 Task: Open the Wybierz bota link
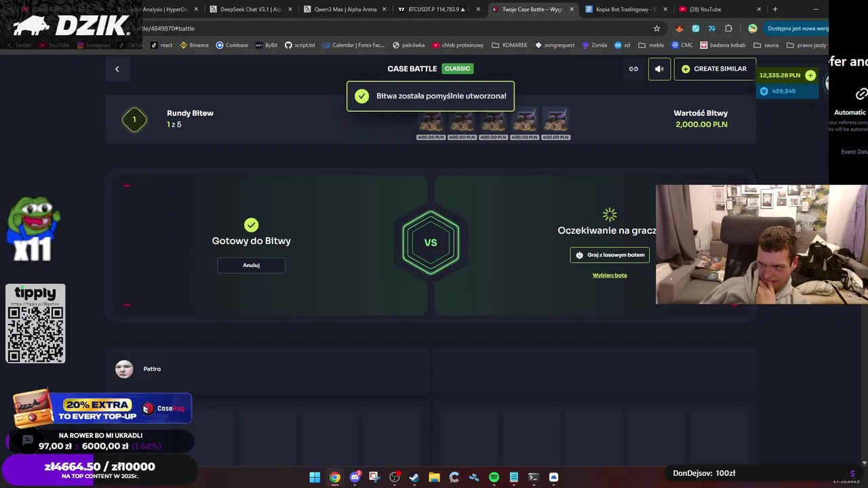(x=610, y=275)
